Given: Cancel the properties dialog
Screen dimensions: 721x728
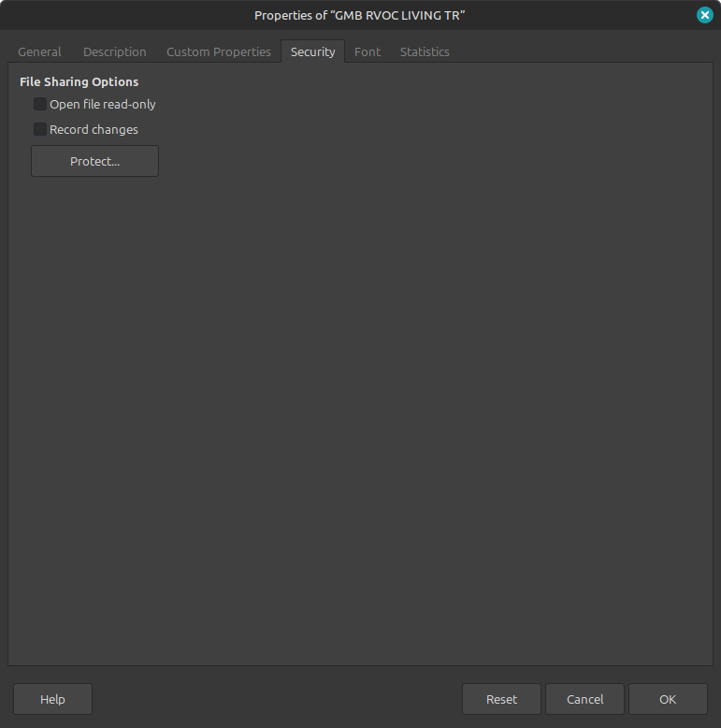Looking at the screenshot, I should point(584,699).
